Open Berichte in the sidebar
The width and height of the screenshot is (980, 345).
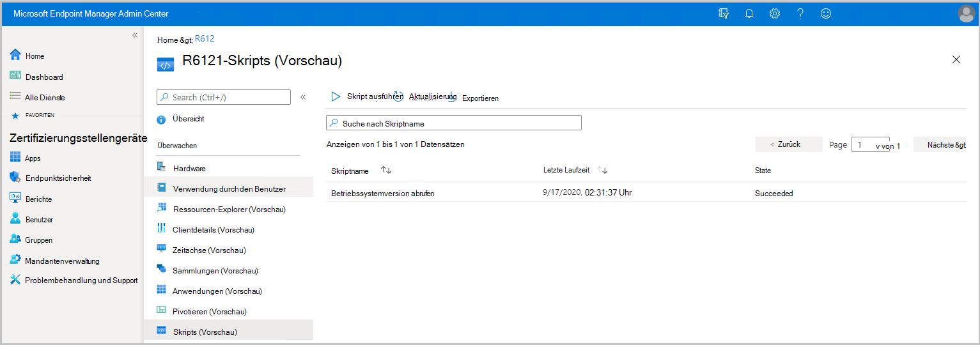click(39, 199)
